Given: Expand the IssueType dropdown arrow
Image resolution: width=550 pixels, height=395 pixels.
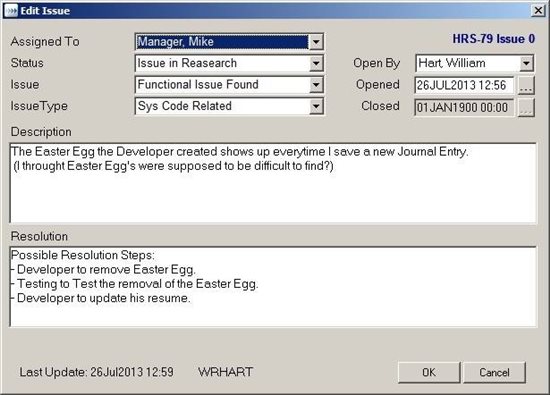Looking at the screenshot, I should tap(316, 106).
